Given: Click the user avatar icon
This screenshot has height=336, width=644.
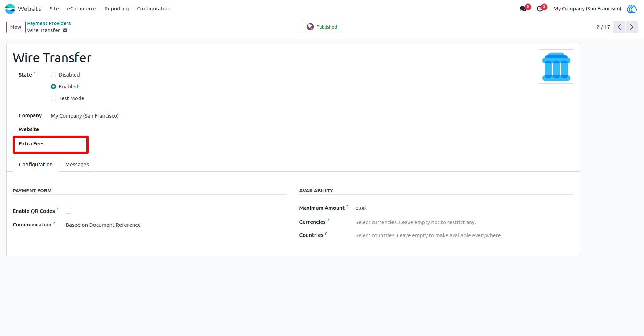Looking at the screenshot, I should tap(632, 9).
